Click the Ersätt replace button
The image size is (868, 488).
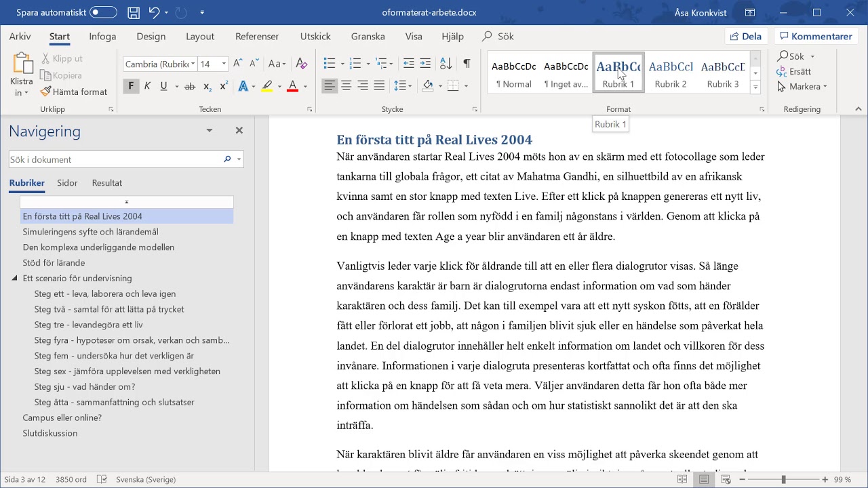(x=794, y=71)
